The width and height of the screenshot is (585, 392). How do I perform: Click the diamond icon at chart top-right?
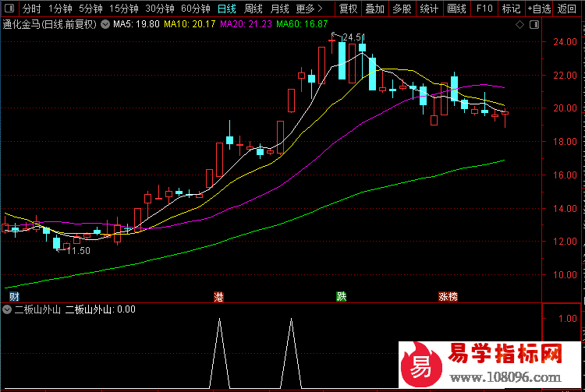coord(519,25)
